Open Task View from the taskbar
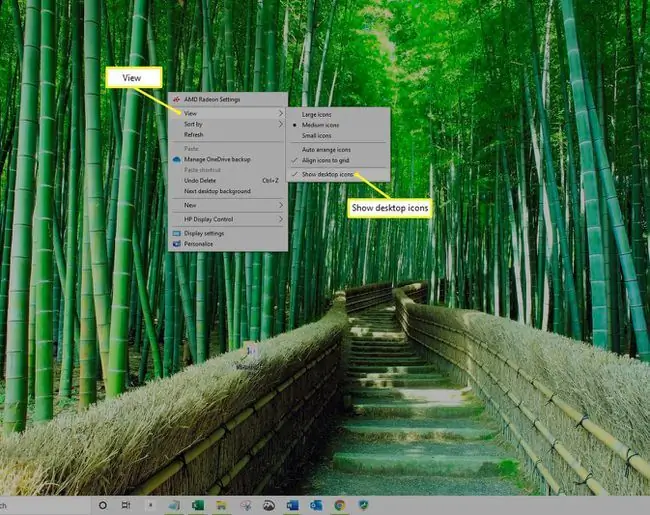This screenshot has width=650, height=515. (126, 505)
